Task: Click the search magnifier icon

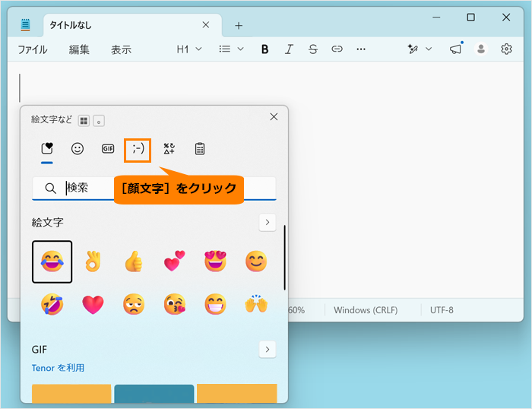Action: 51,189
